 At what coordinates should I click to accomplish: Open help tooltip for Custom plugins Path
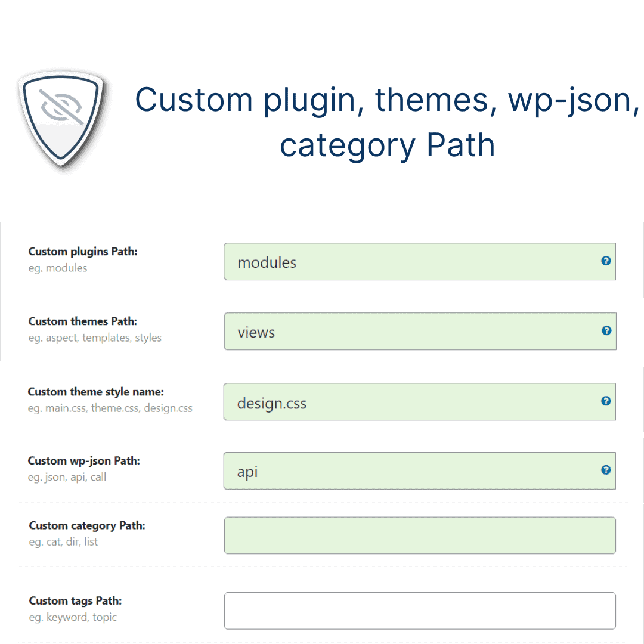[x=606, y=261]
